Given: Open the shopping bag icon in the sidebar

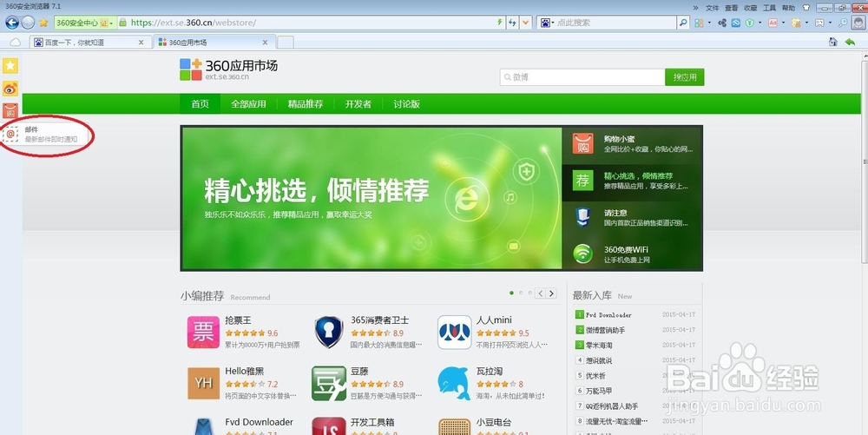Looking at the screenshot, I should coord(10,110).
